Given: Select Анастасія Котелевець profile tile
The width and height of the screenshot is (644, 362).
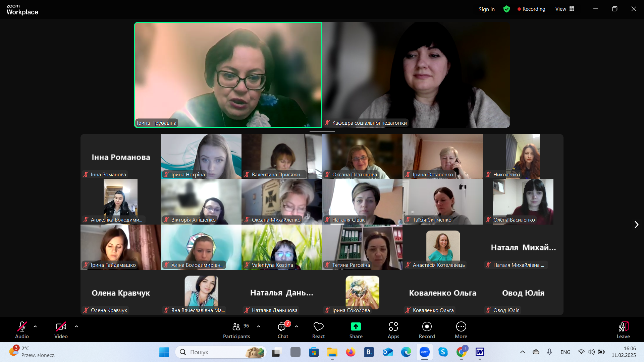Looking at the screenshot, I should point(443,247).
